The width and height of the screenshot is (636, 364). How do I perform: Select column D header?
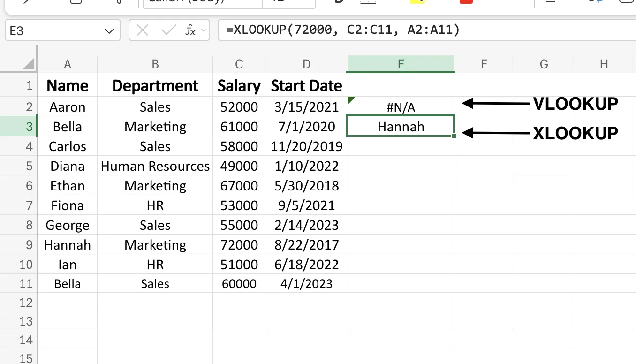pos(307,64)
